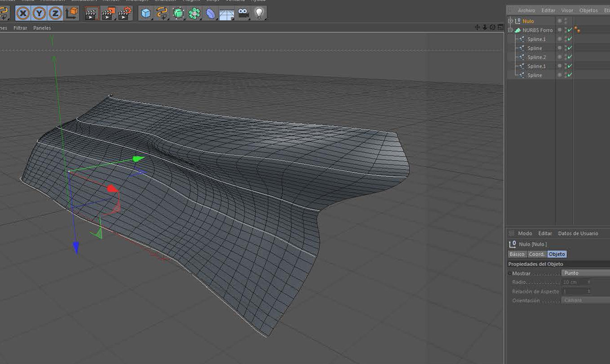Viewport: 610px width, 364px height.
Task: Add a Cube primitive from the toolbar
Action: click(146, 14)
